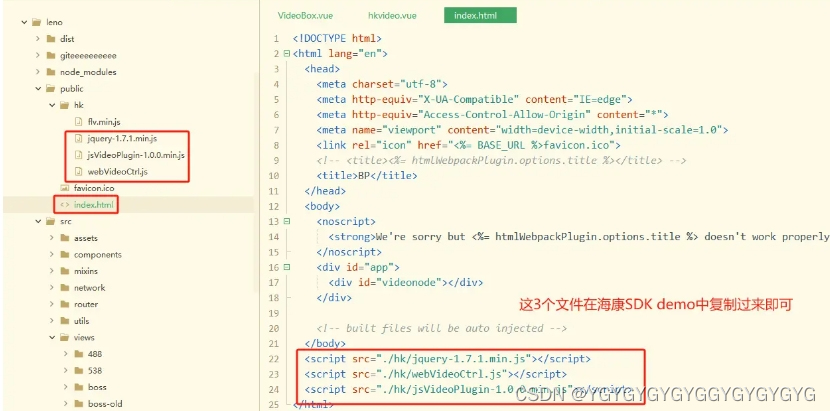Expand the giteeeeeeeeee folder chevron
The height and width of the screenshot is (411, 830).
pyautogui.click(x=38, y=55)
